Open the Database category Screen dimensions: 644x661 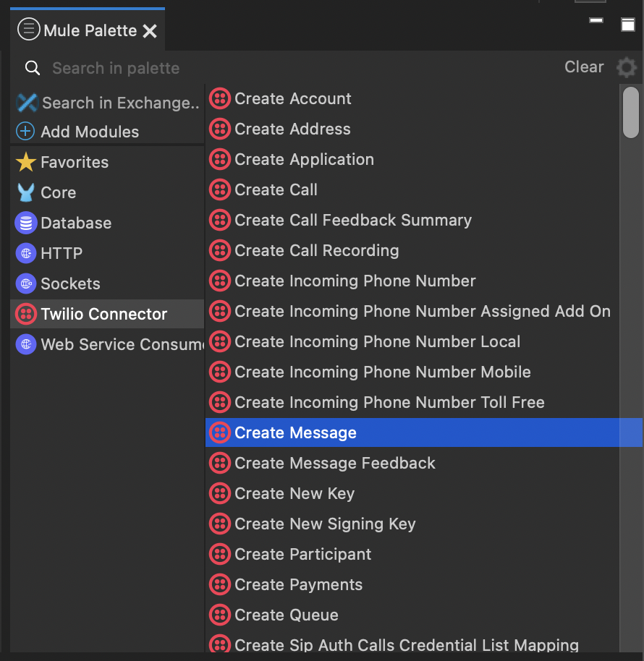(76, 223)
